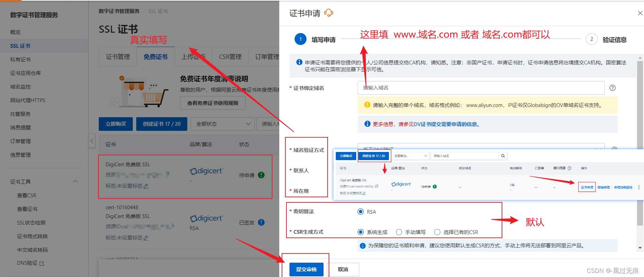Click the edit tag pencil in 待申请 certificate row
Viewport: 644px width, 277px height.
(146, 186)
